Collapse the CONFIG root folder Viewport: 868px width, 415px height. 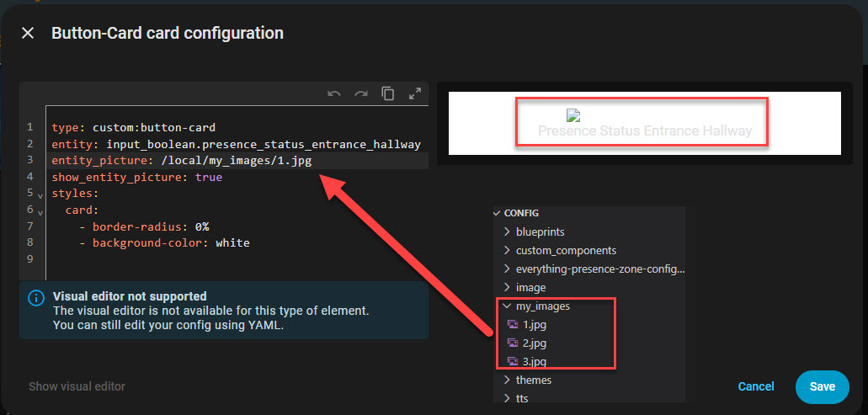click(x=498, y=214)
